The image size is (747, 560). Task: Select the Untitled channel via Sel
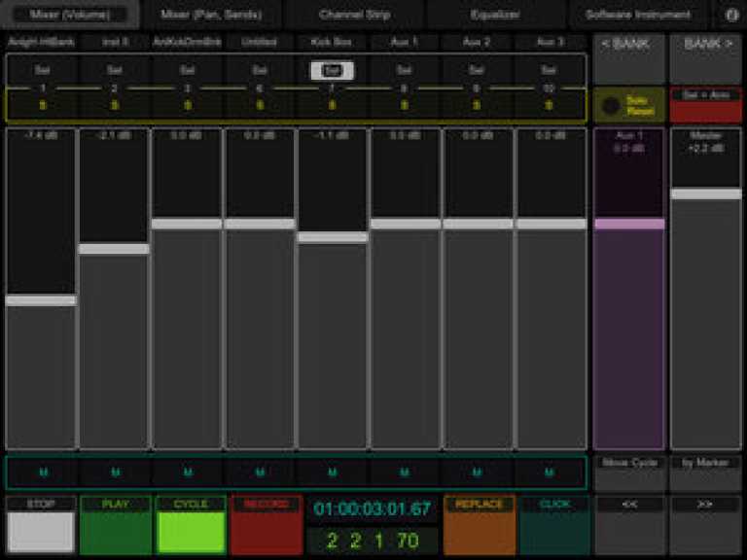point(260,70)
